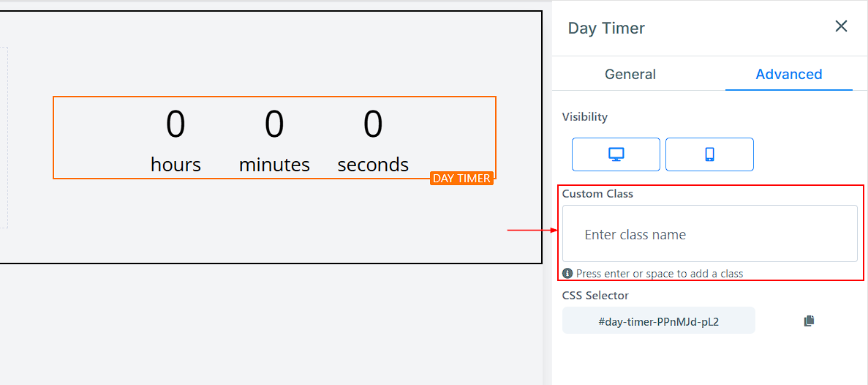Click the "minutes" label text
The height and width of the screenshot is (385, 868).
274,165
